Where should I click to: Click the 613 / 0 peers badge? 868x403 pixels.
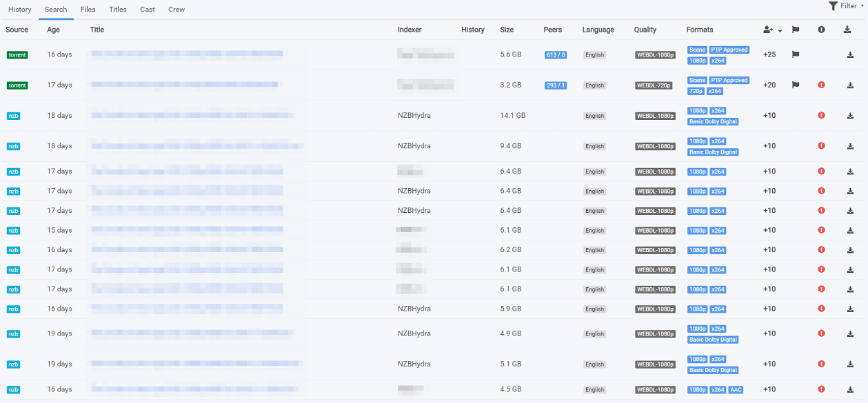[x=555, y=55]
